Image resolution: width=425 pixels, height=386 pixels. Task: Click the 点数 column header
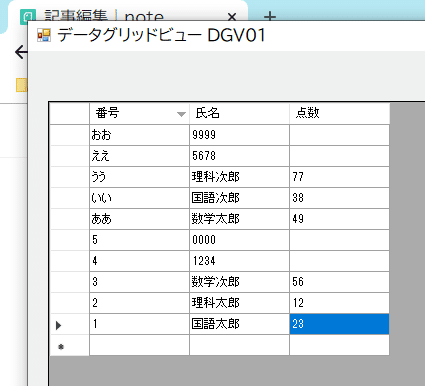click(x=339, y=114)
